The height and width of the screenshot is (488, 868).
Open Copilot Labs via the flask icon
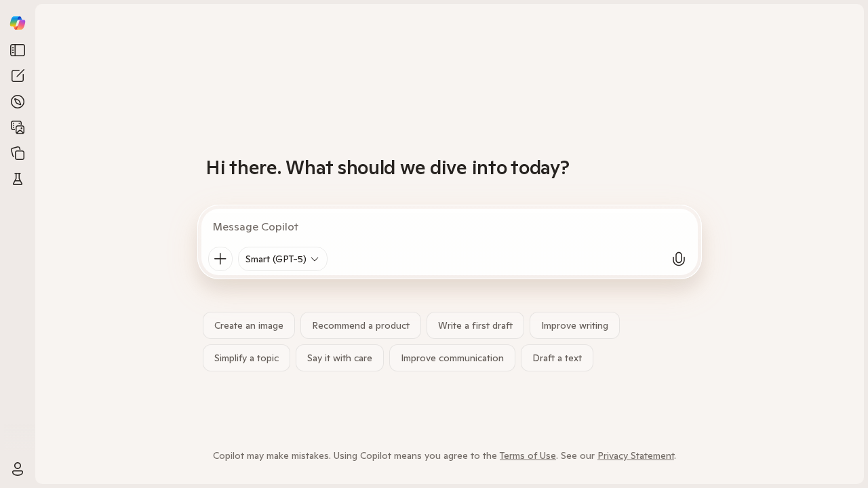tap(18, 179)
